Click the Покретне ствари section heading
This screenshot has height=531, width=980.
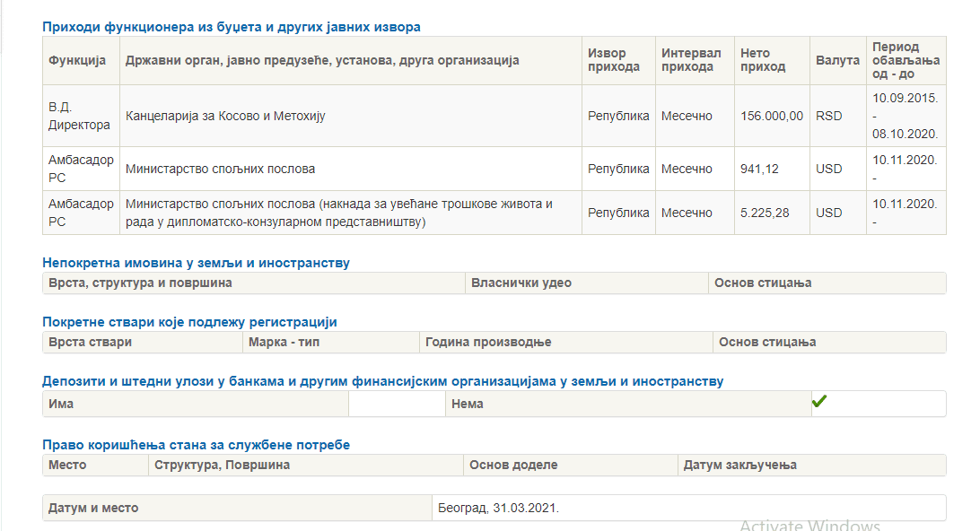pos(189,322)
